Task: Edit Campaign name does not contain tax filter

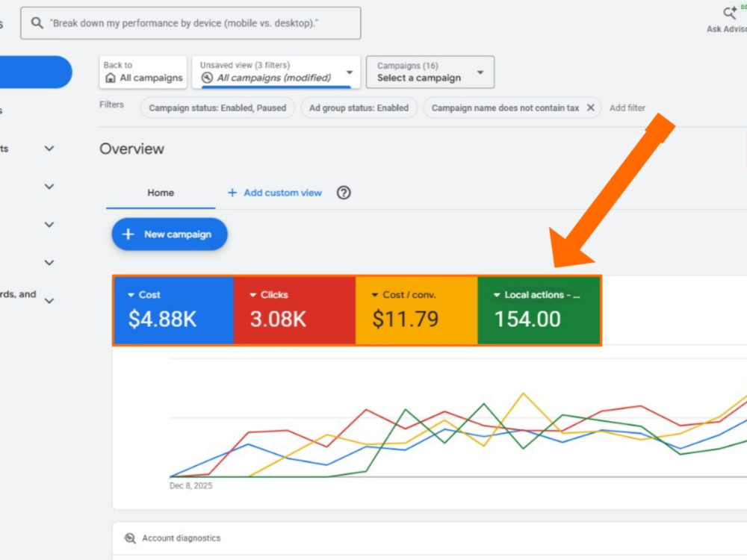Action: pyautogui.click(x=505, y=108)
